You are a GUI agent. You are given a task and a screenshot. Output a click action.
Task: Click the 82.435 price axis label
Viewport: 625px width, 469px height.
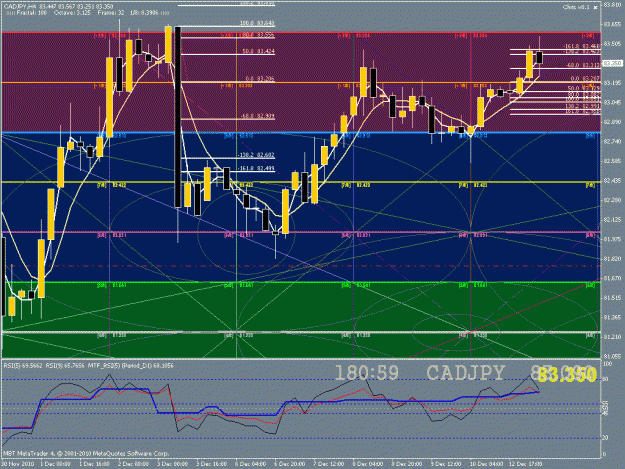(x=613, y=181)
